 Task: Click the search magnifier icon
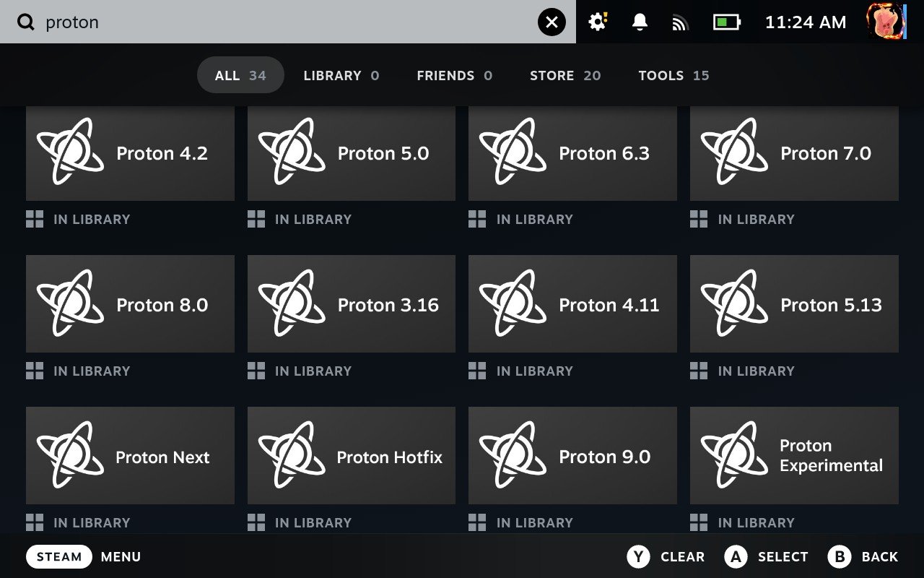[26, 22]
